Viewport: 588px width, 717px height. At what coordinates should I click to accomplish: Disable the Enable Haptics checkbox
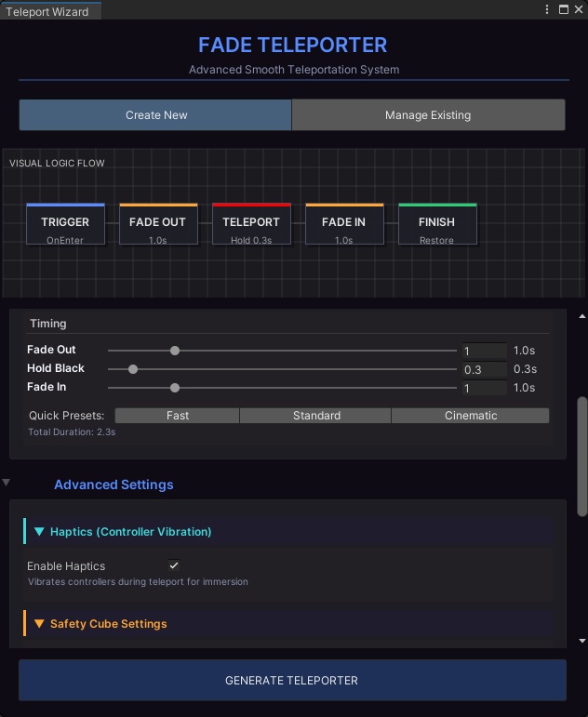click(174, 565)
